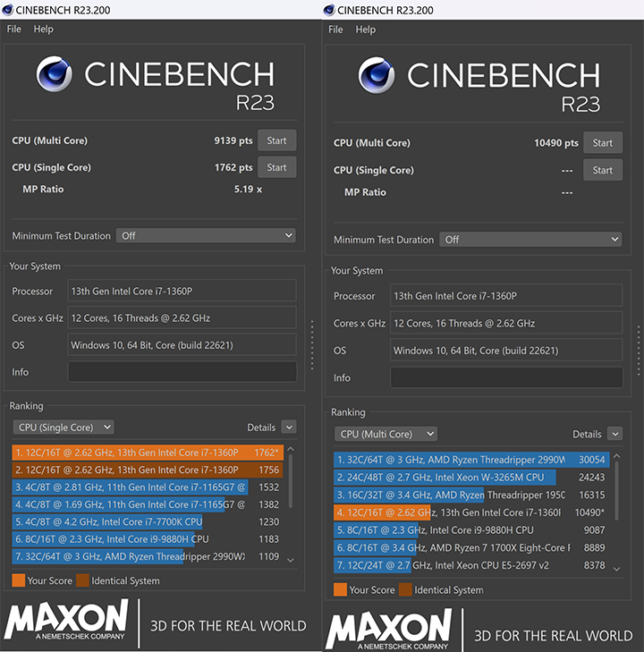The height and width of the screenshot is (652, 644).
Task: Open the File menu in the 10490 pts window
Action: point(335,30)
